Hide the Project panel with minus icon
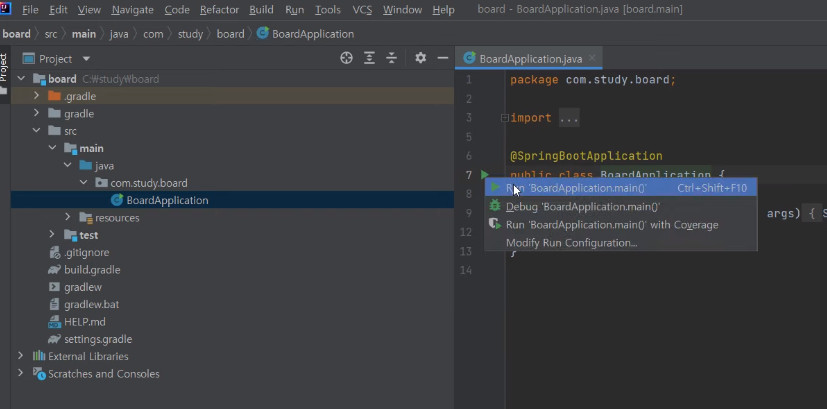This screenshot has height=409, width=827. click(x=443, y=58)
